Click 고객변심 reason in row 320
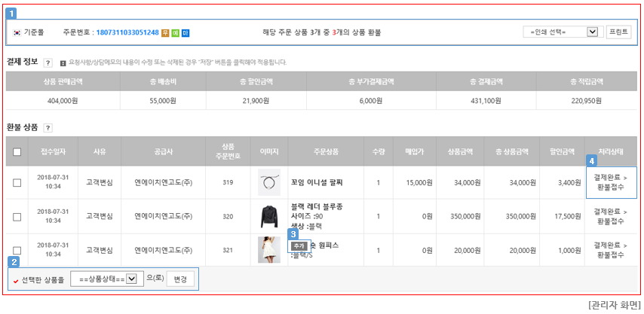Screen dimensions: 644x314 (100, 216)
